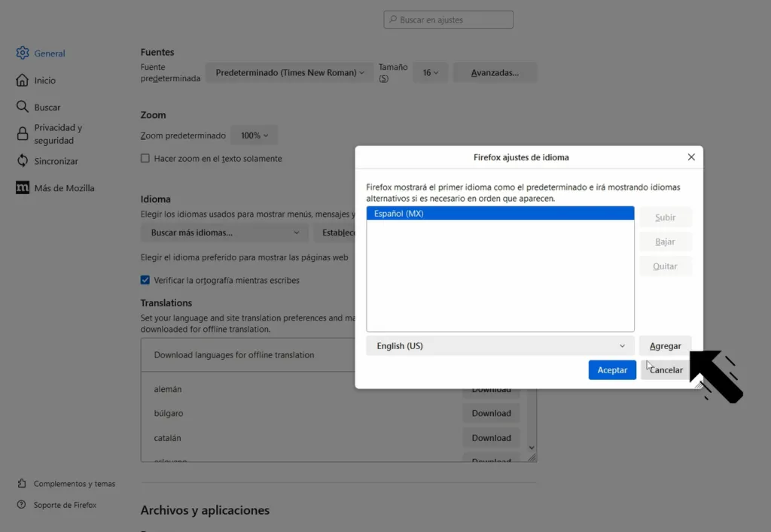
Task: Click Agregar to add the language
Action: (x=666, y=346)
